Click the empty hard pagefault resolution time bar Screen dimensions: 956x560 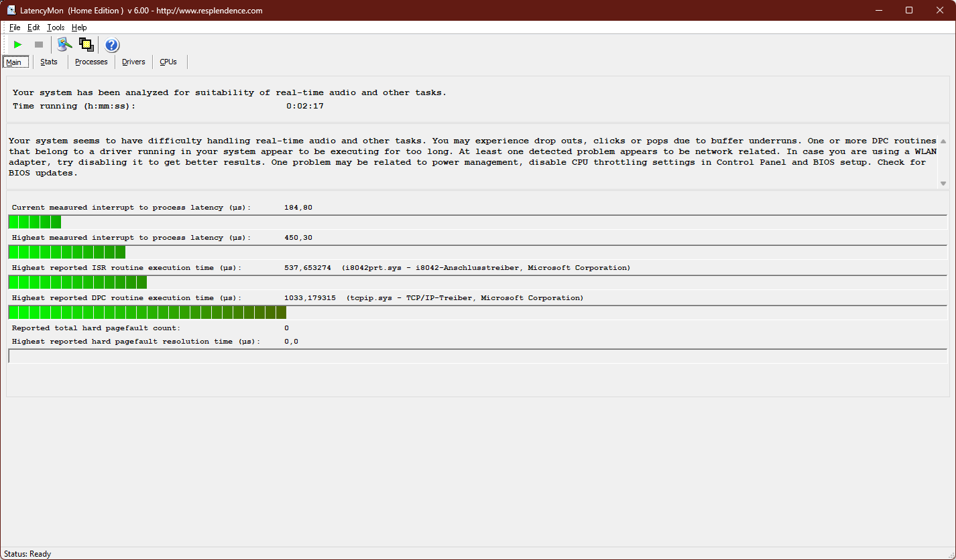pos(478,356)
